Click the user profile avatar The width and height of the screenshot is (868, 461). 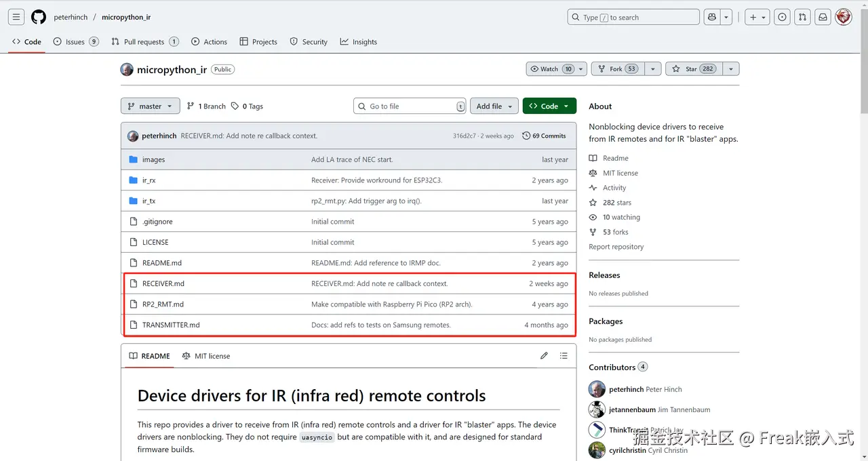(x=844, y=17)
